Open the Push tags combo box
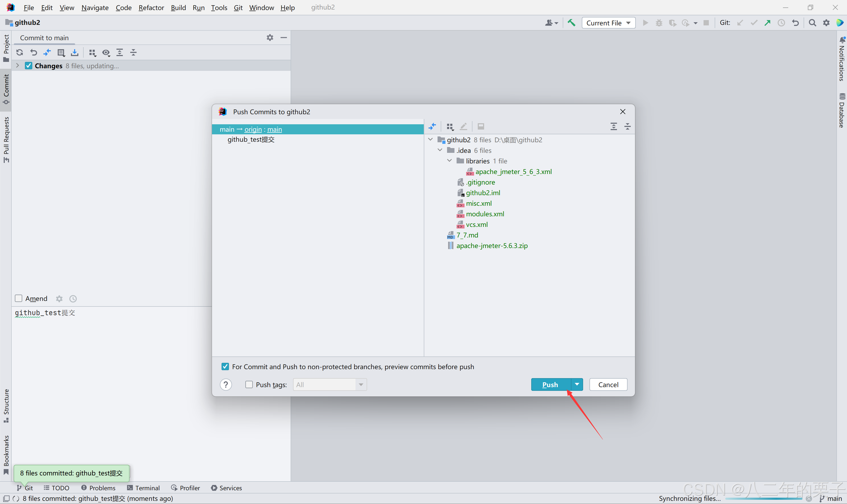The image size is (847, 504). tap(330, 384)
